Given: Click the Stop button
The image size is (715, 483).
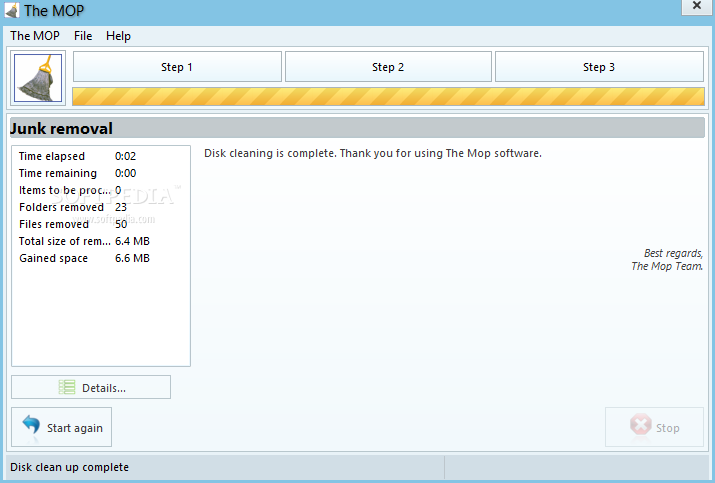Looking at the screenshot, I should 654,427.
